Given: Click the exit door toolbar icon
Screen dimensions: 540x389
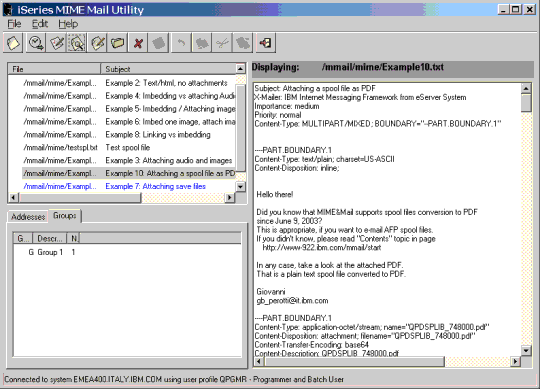Looking at the screenshot, I should click(x=266, y=43).
